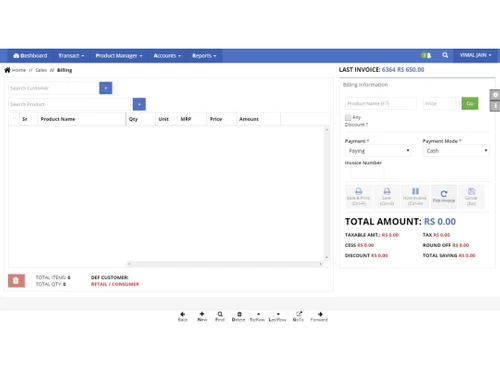Screen dimensions: 500x375
Task: Click RETAIL / CONSUMER default customer
Action: click(115, 284)
